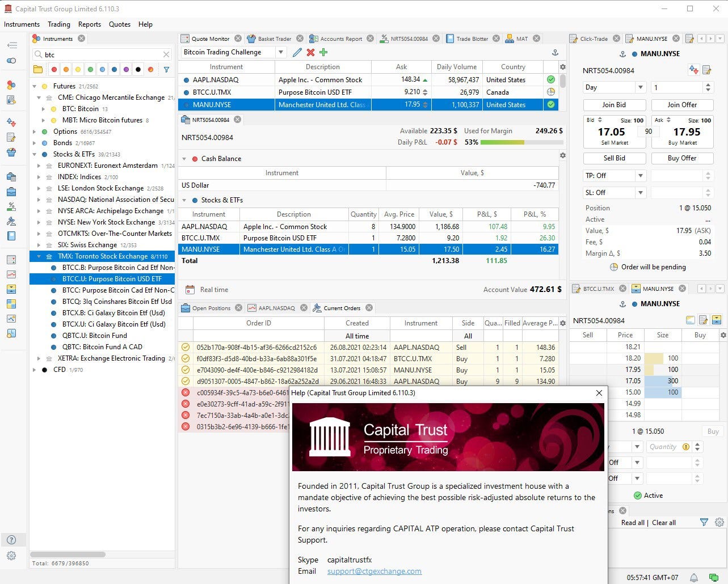This screenshot has height=584, width=728.
Task: Click calendar icon beside Real time
Action: click(190, 290)
